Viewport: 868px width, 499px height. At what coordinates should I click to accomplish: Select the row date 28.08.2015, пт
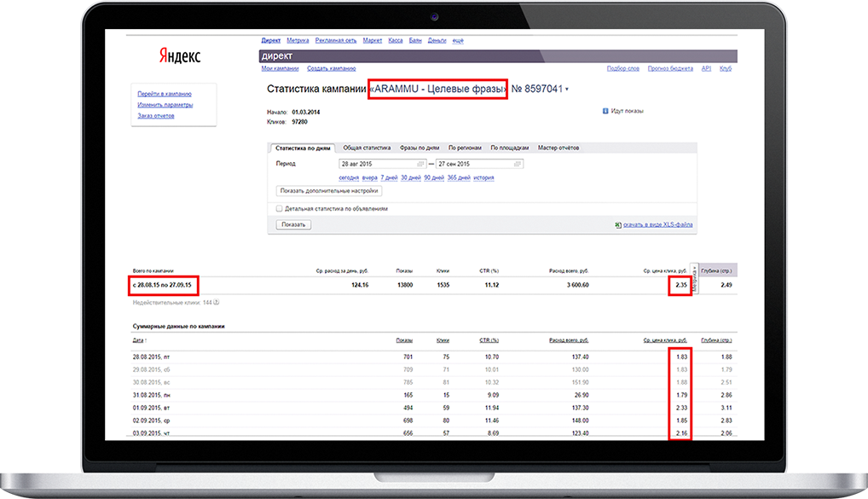[151, 357]
